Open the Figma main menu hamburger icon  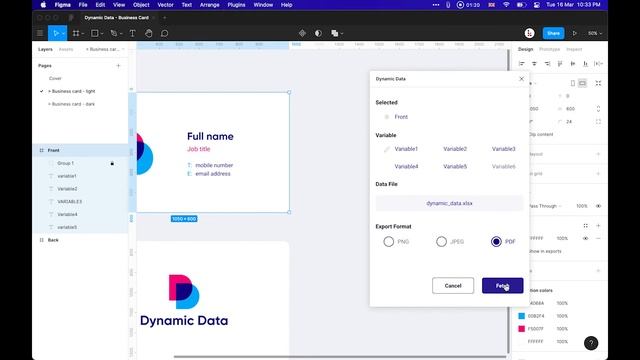[40, 33]
